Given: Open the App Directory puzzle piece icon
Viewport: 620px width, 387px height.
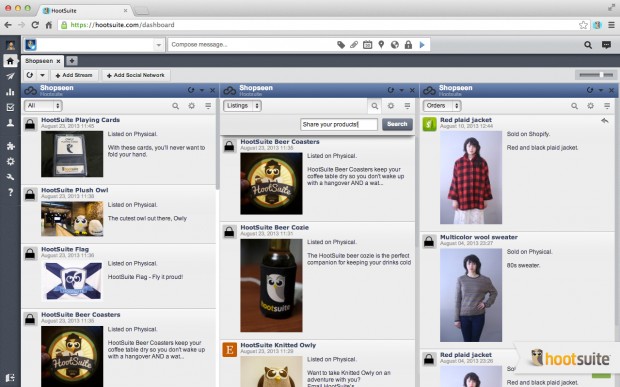Looking at the screenshot, I should coord(10,146).
